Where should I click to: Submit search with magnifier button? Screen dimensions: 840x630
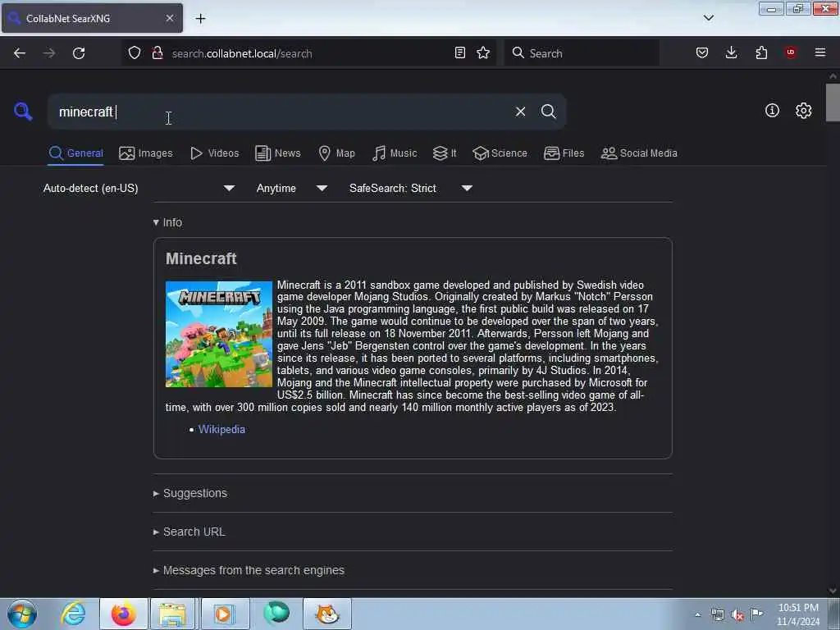tap(548, 112)
